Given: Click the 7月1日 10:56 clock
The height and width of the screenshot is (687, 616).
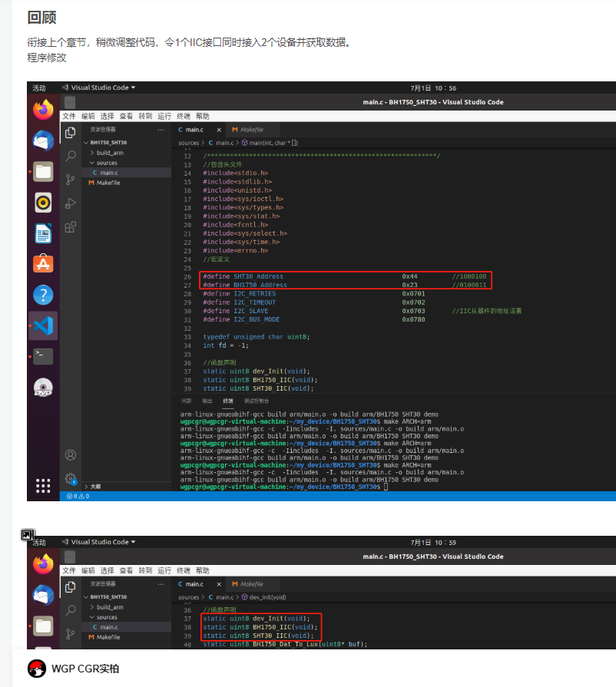Looking at the screenshot, I should [433, 88].
